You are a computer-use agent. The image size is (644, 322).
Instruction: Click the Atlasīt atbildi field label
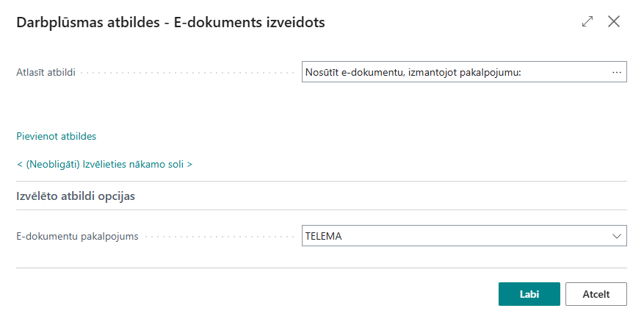click(x=46, y=72)
